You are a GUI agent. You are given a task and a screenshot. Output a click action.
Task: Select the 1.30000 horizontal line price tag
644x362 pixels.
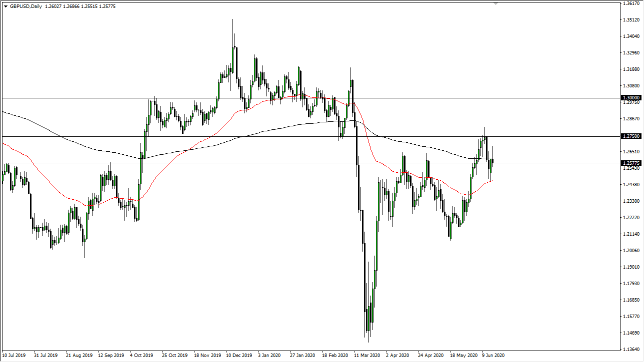pyautogui.click(x=631, y=98)
